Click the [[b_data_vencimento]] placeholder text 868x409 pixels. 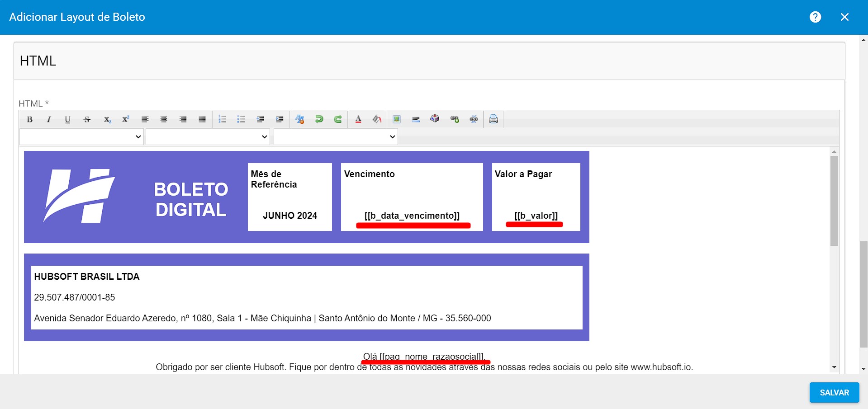click(x=412, y=216)
